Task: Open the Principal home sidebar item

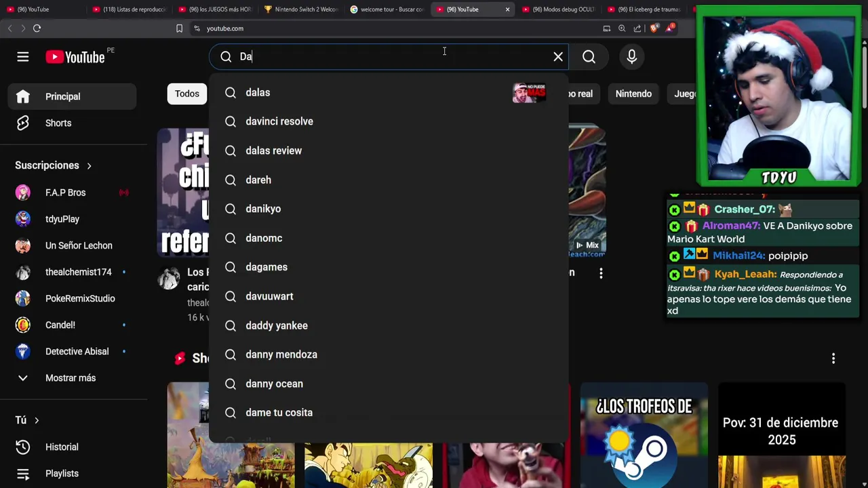Action: [72, 97]
